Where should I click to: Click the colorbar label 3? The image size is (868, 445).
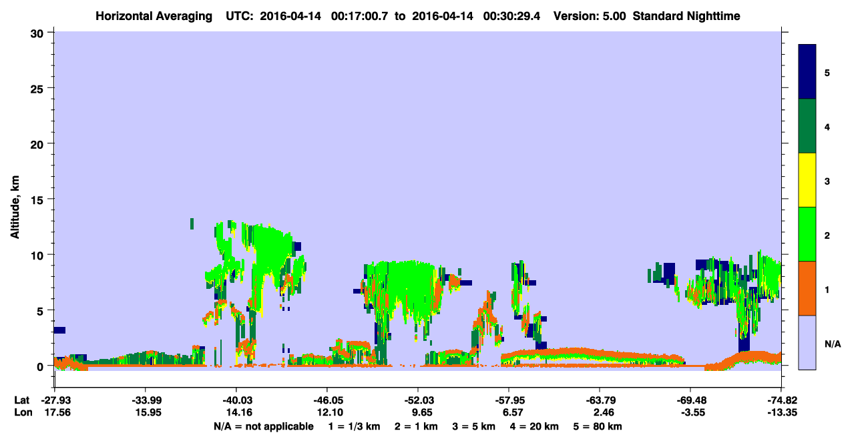click(827, 181)
